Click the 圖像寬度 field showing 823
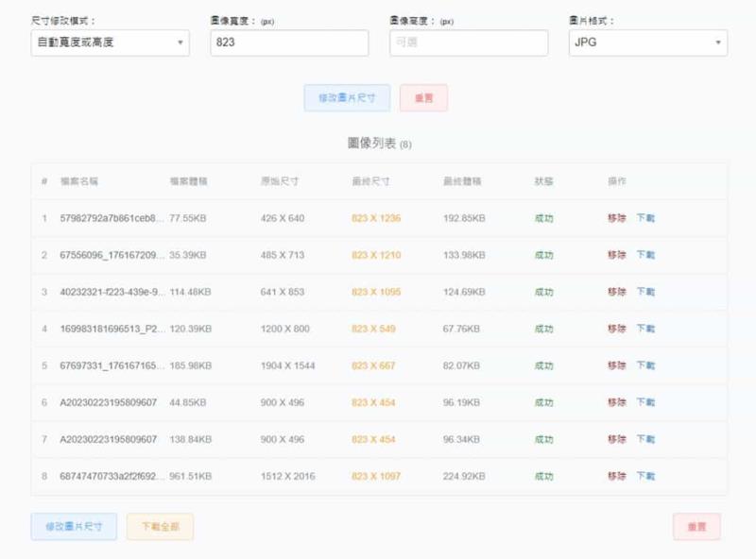Image resolution: width=756 pixels, height=559 pixels. [289, 42]
